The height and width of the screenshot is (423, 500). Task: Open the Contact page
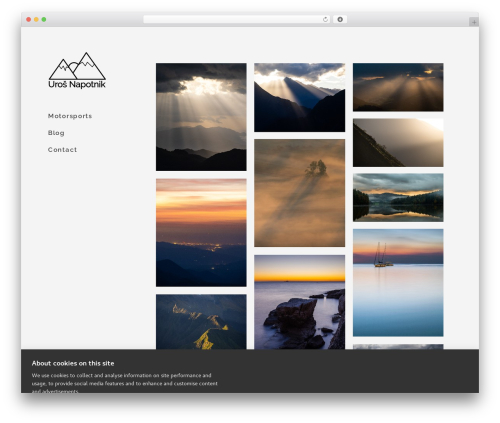(62, 150)
